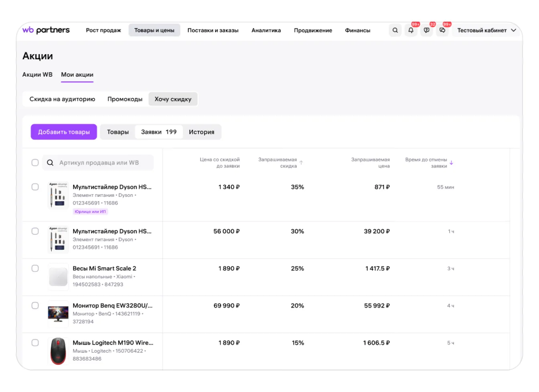This screenshot has width=539, height=392.
Task: Check the Dyson row priced 56 000 ₽
Action: point(35,231)
